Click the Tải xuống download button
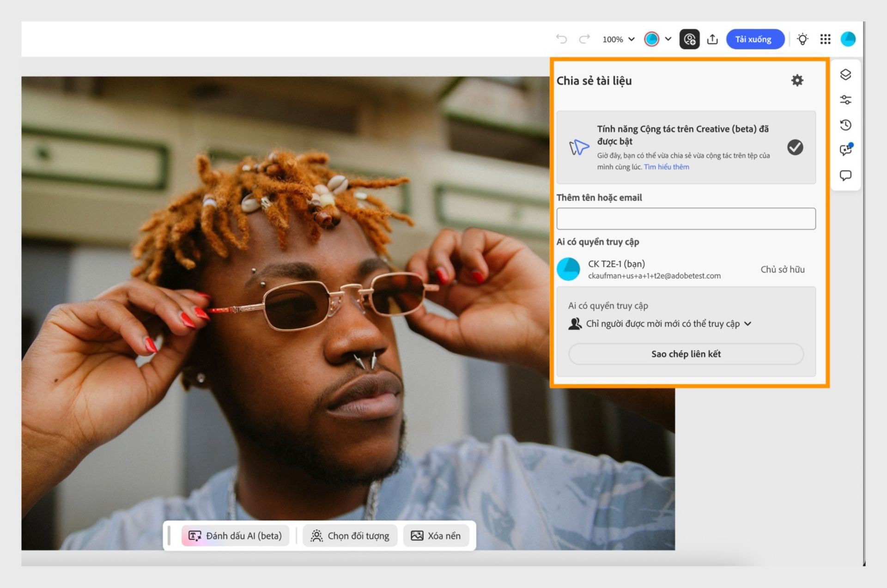The image size is (887, 588). (x=755, y=39)
